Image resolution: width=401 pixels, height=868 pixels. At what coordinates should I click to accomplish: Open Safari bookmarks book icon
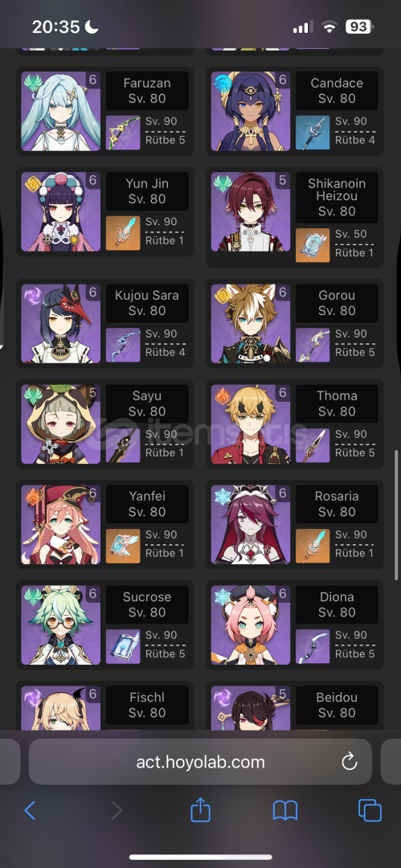pyautogui.click(x=285, y=810)
